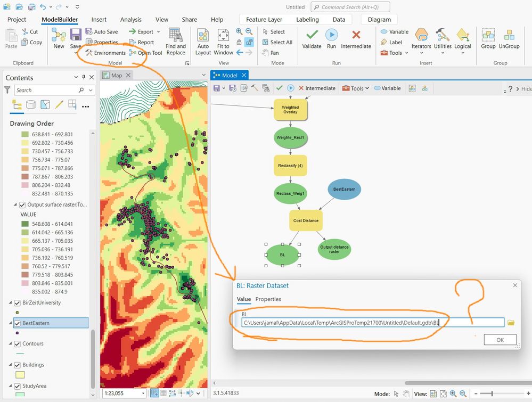This screenshot has height=402, width=532.
Task: Click the Command Search box
Action: [350, 7]
